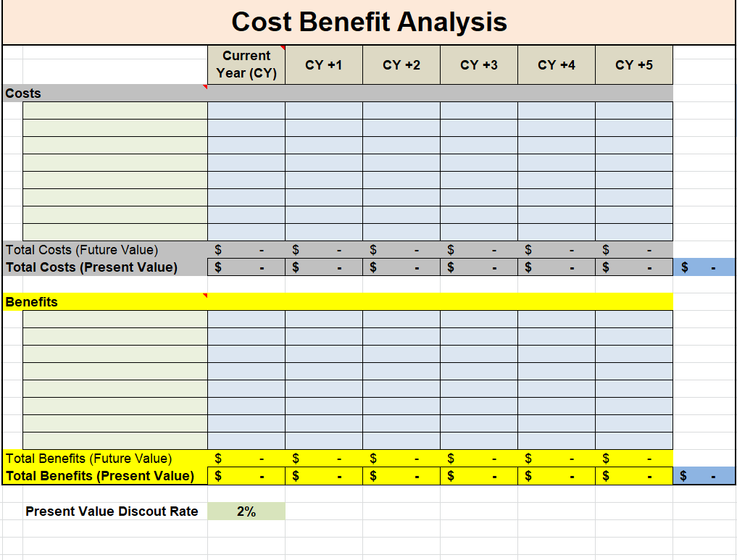Select the CY +1 column header
The height and width of the screenshot is (560, 737).
click(324, 65)
